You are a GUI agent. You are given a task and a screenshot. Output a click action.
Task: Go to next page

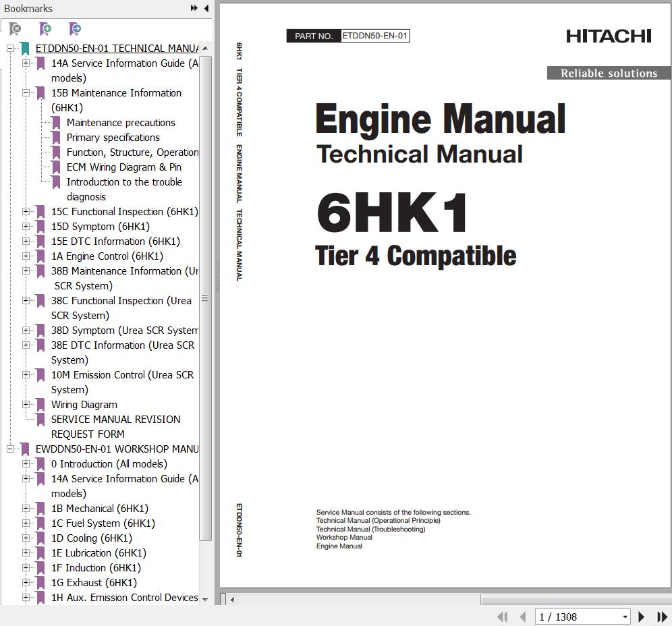642,617
